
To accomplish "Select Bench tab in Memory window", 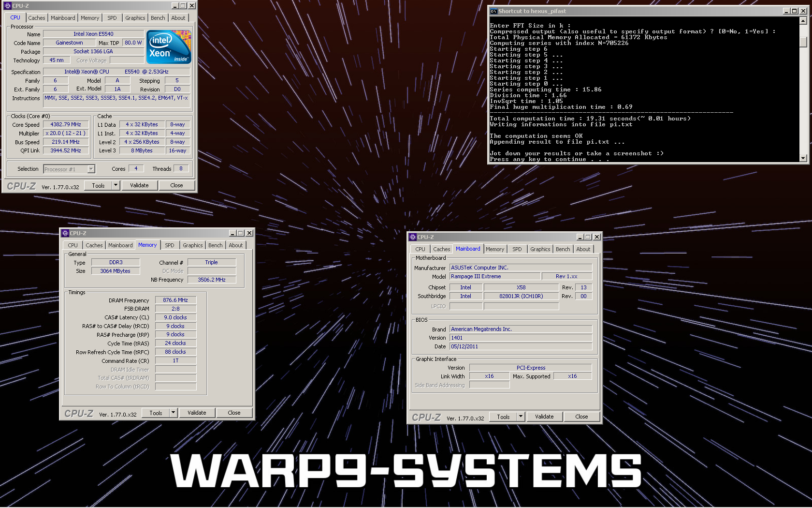I will coord(216,245).
